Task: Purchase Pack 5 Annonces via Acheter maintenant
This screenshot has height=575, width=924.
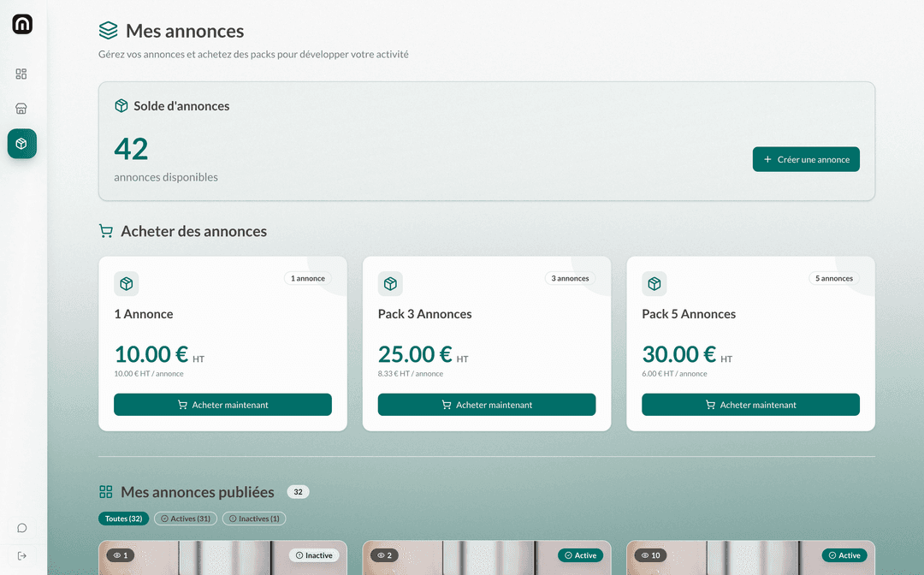Action: 750,405
